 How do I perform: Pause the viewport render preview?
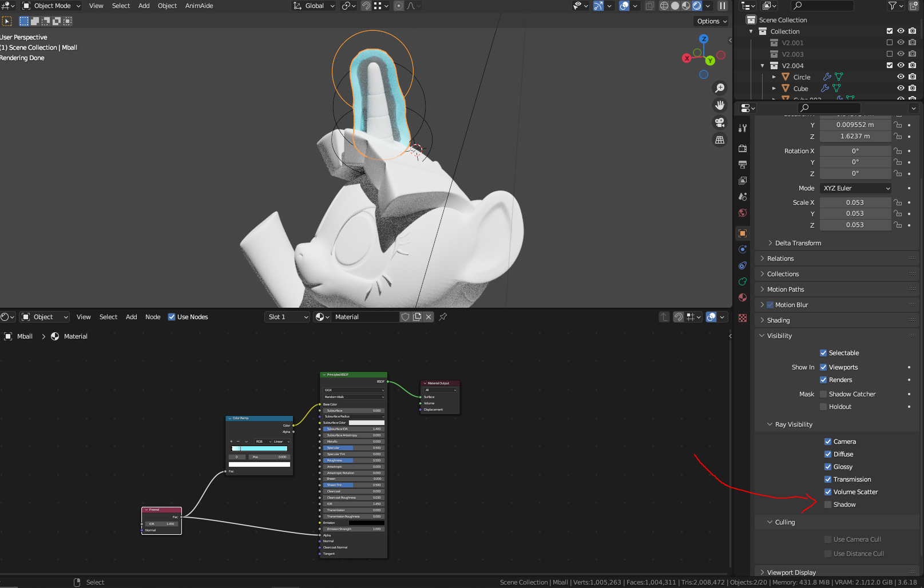[x=723, y=6]
